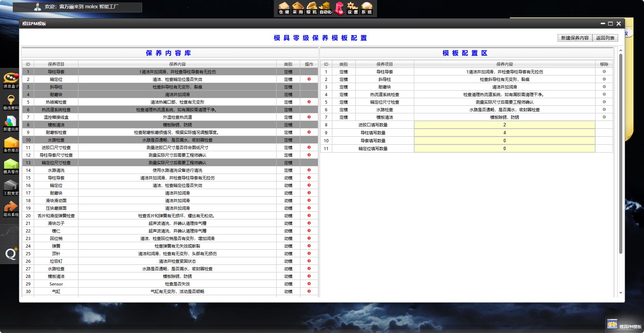
Task: Click the Q+ icon in sidebar
Action: [x=11, y=254]
